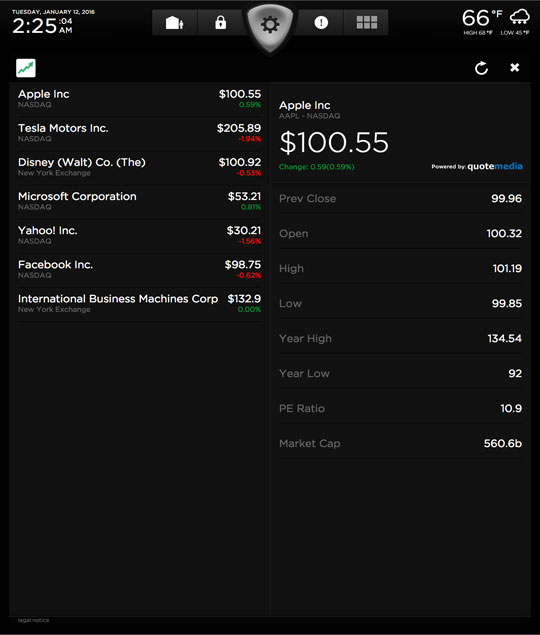Click the Year Low value 92
Viewport: 540px width, 635px height.
pos(515,373)
